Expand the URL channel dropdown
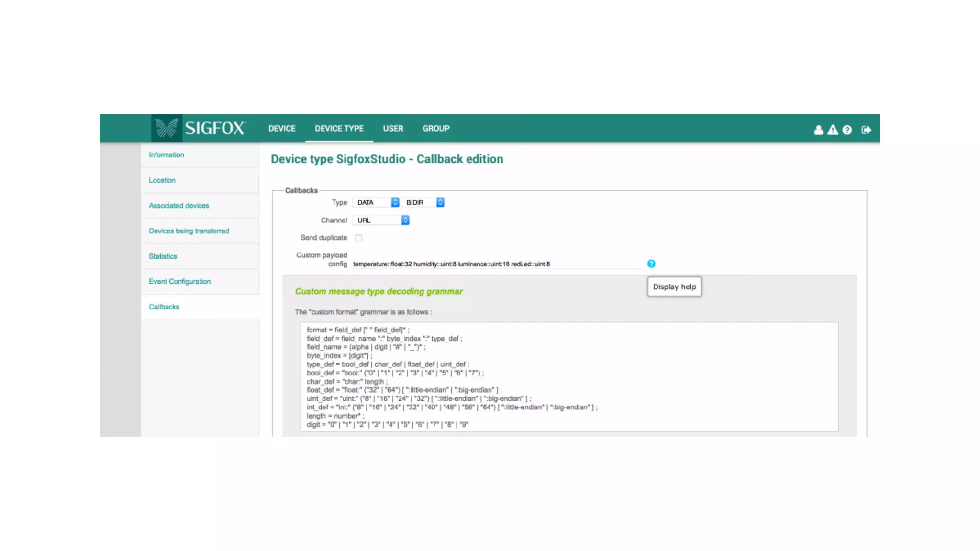Viewport: 980px width, 551px height. click(x=381, y=220)
